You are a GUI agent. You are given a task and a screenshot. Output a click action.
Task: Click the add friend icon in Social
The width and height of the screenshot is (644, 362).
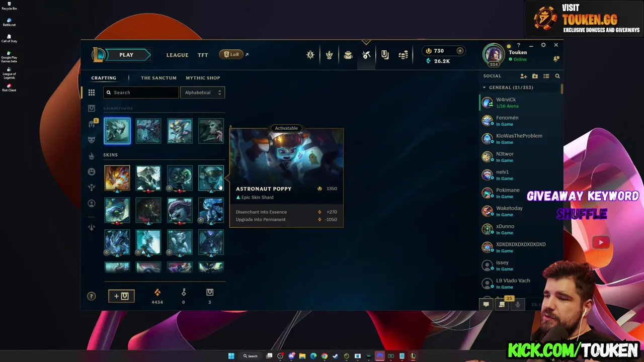[x=523, y=76]
